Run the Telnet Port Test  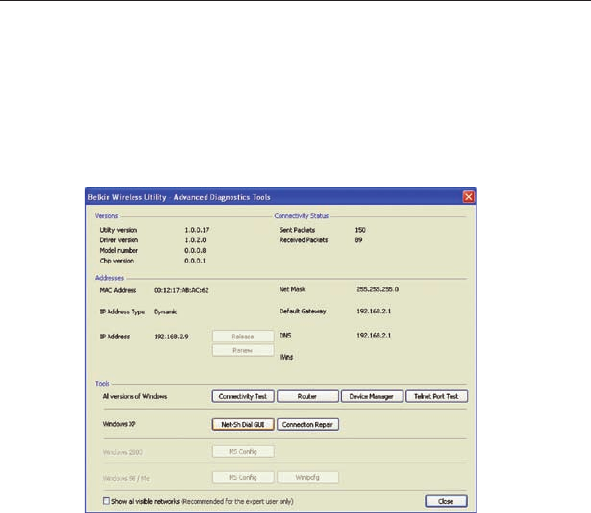click(x=436, y=396)
